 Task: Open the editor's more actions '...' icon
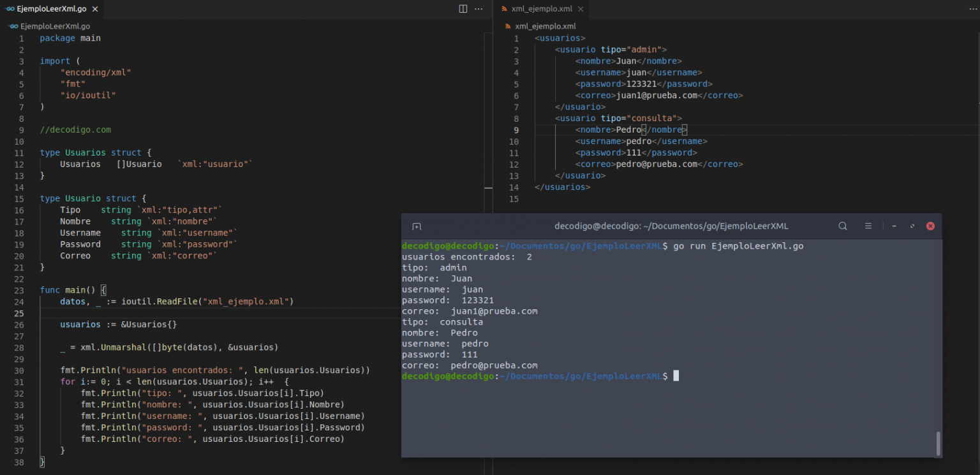click(479, 9)
